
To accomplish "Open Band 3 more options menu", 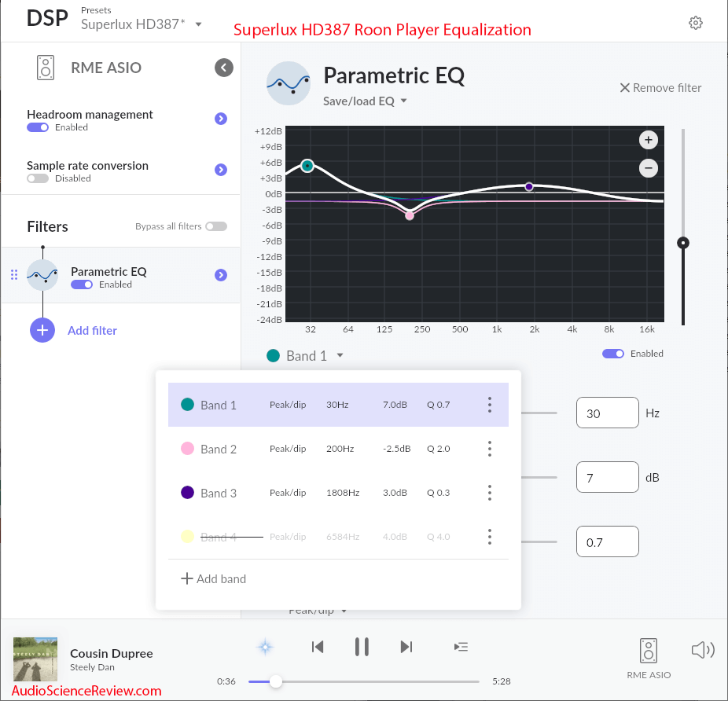I will tap(489, 493).
